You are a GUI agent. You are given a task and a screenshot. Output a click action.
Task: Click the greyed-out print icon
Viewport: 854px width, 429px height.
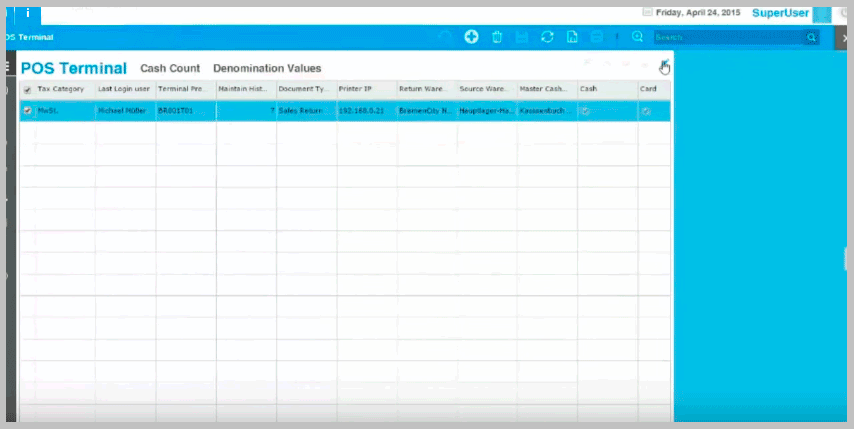click(x=596, y=37)
